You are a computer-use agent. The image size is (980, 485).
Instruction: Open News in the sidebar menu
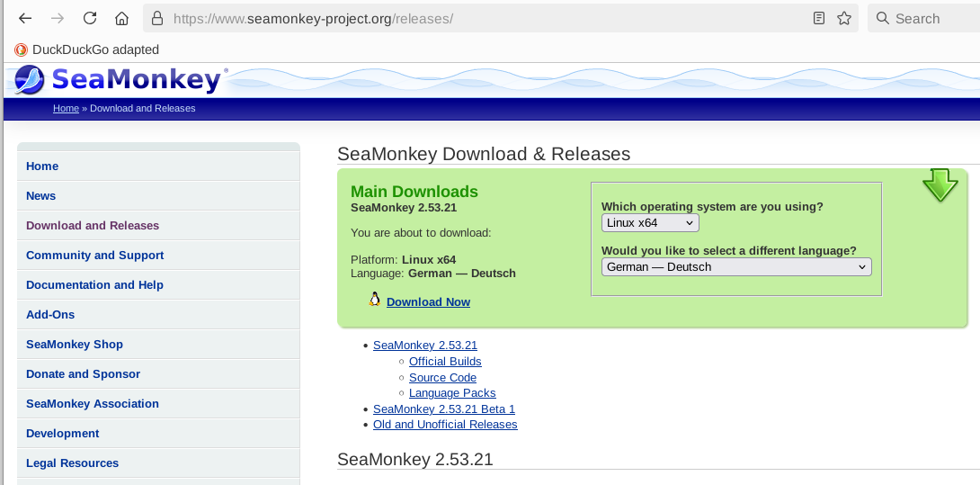pyautogui.click(x=158, y=196)
